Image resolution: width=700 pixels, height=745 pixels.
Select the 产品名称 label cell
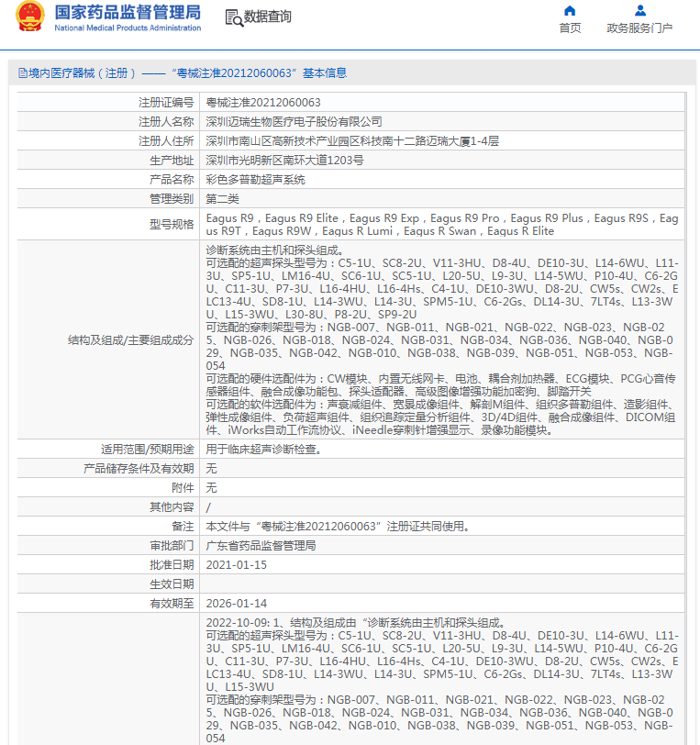point(108,180)
